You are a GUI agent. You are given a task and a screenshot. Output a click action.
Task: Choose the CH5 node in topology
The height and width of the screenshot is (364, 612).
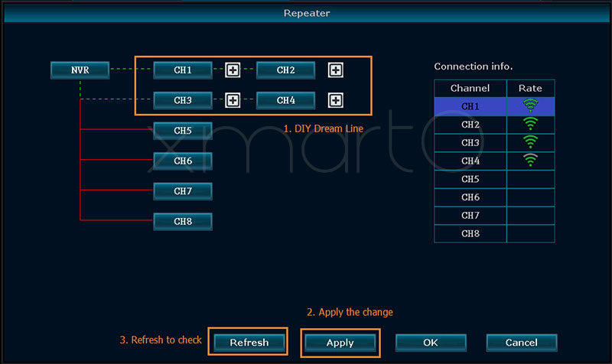pos(183,131)
